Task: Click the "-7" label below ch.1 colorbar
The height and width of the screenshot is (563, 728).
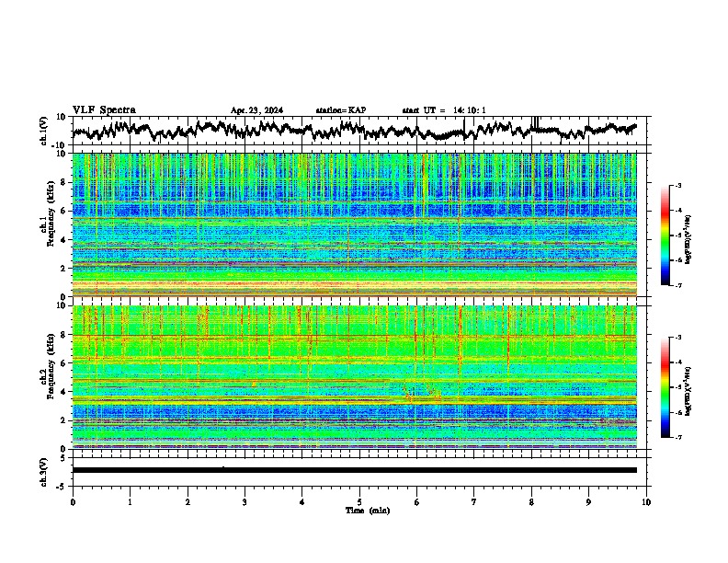Action: (677, 285)
